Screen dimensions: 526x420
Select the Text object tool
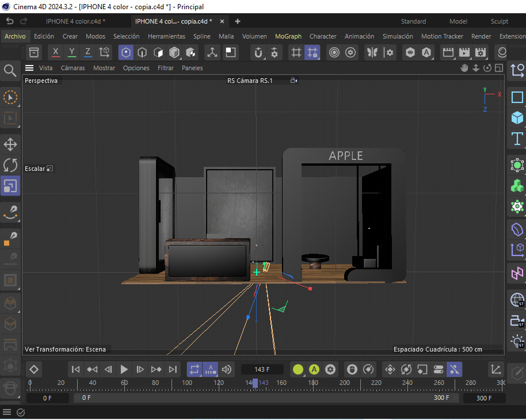coord(516,139)
